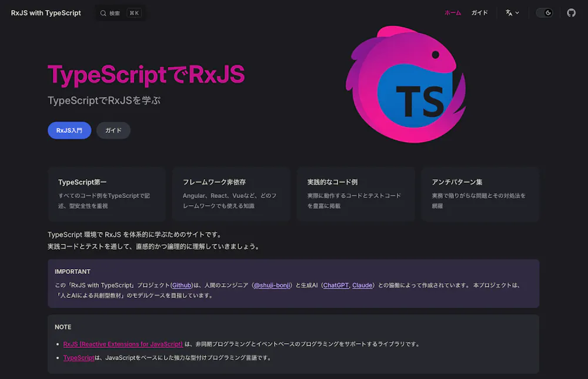
Task: Open the GitHub repository icon
Action: (x=571, y=13)
